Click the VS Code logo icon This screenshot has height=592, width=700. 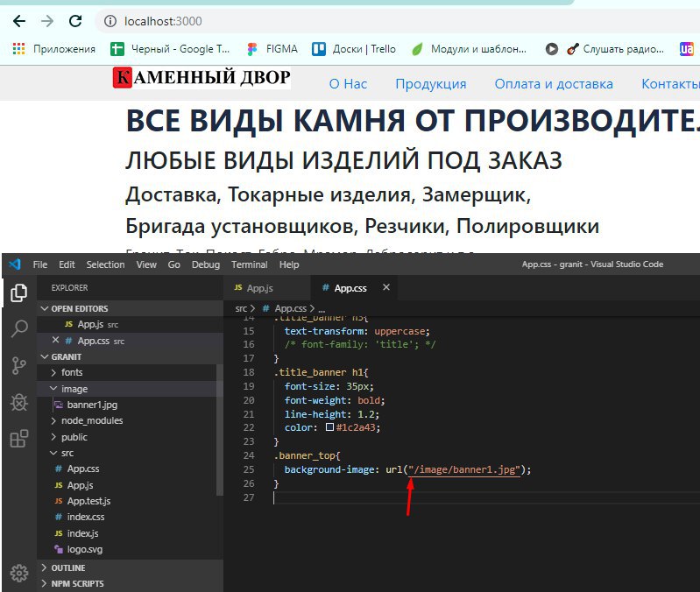(15, 264)
